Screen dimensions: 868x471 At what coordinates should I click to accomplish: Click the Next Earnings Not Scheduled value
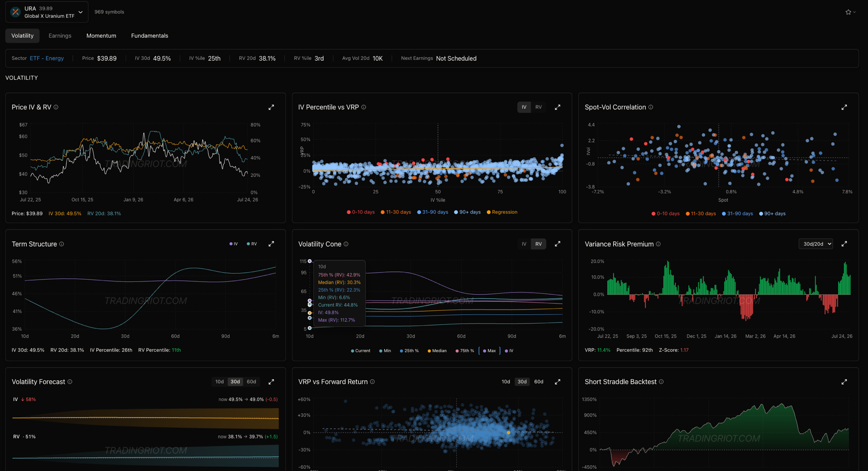[x=456, y=58]
